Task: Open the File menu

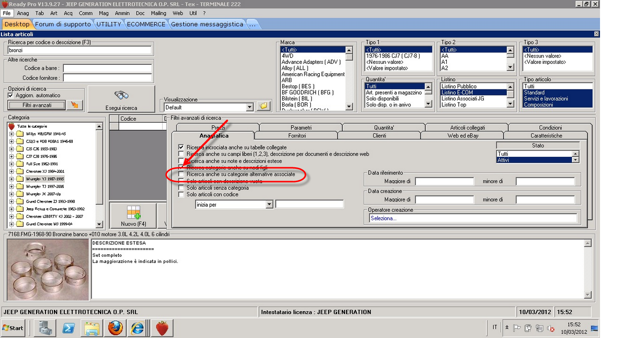Action: point(6,13)
